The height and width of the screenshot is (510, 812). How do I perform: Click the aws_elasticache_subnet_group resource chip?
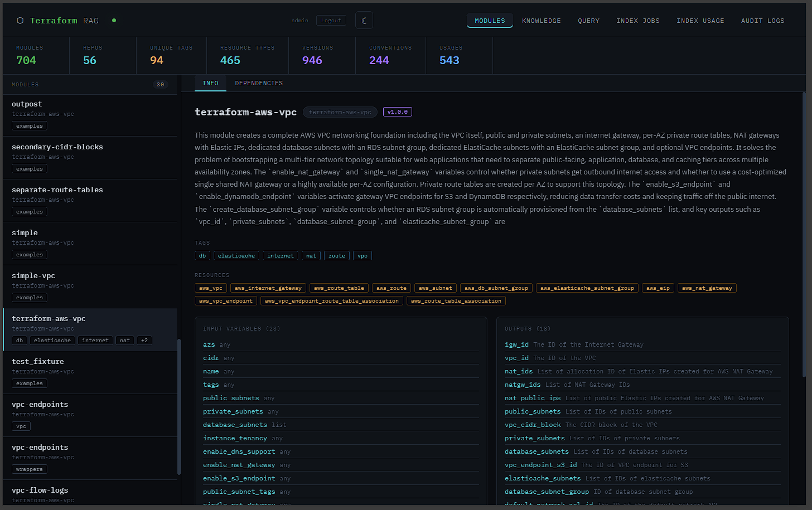tap(587, 288)
